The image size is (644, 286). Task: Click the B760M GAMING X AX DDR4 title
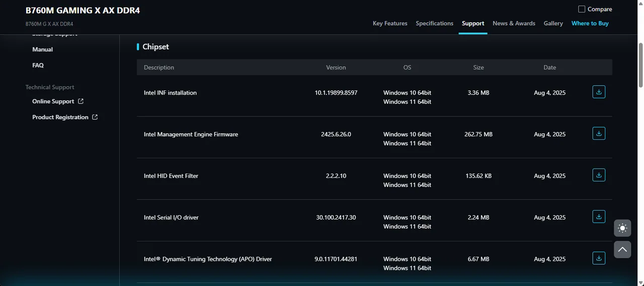point(83,10)
